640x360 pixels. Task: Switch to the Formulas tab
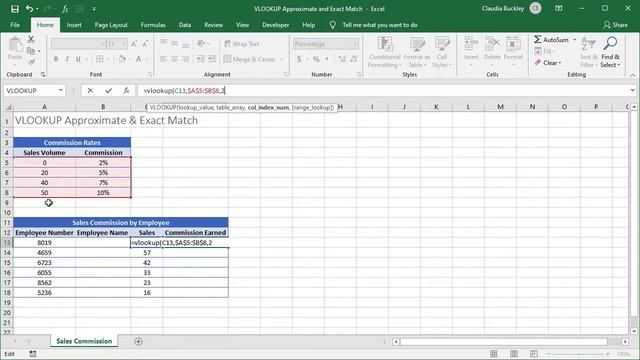[x=153, y=25]
